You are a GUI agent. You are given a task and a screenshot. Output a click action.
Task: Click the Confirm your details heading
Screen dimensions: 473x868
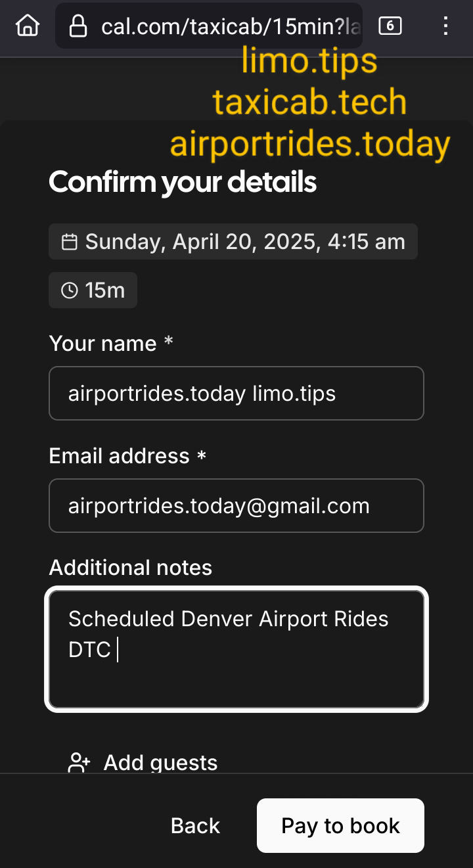pyautogui.click(x=183, y=182)
